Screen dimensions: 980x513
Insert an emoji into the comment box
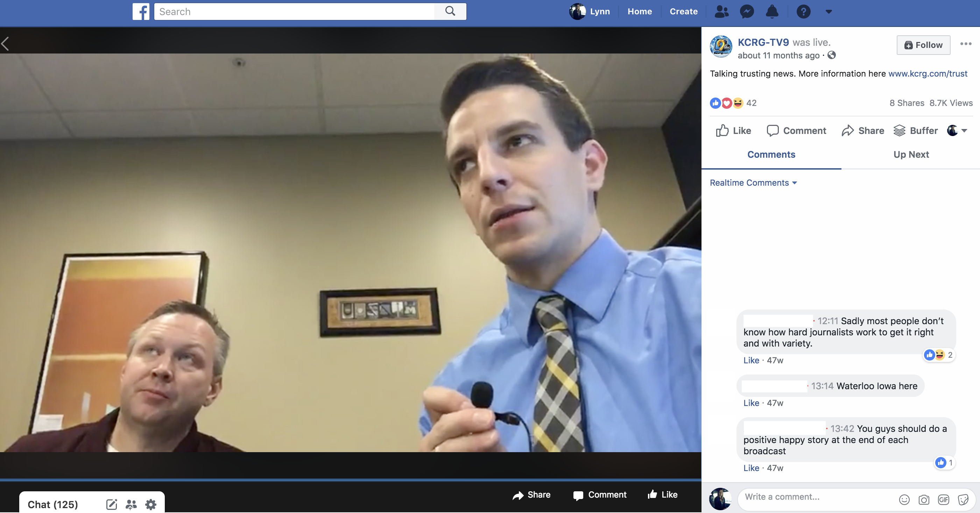(x=904, y=500)
